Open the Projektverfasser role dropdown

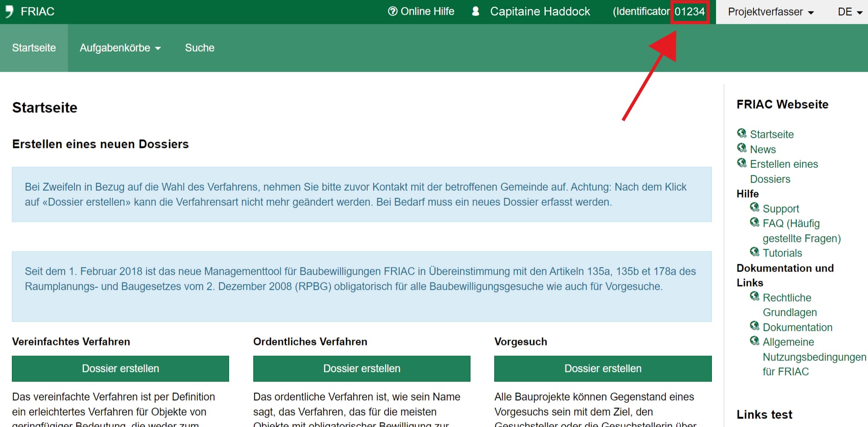click(770, 12)
